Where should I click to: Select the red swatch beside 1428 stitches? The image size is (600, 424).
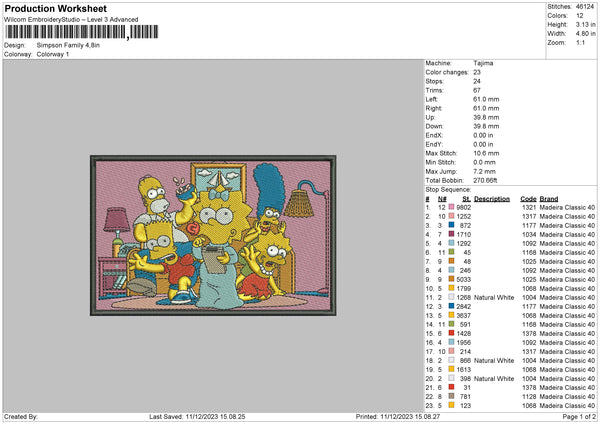tap(452, 333)
